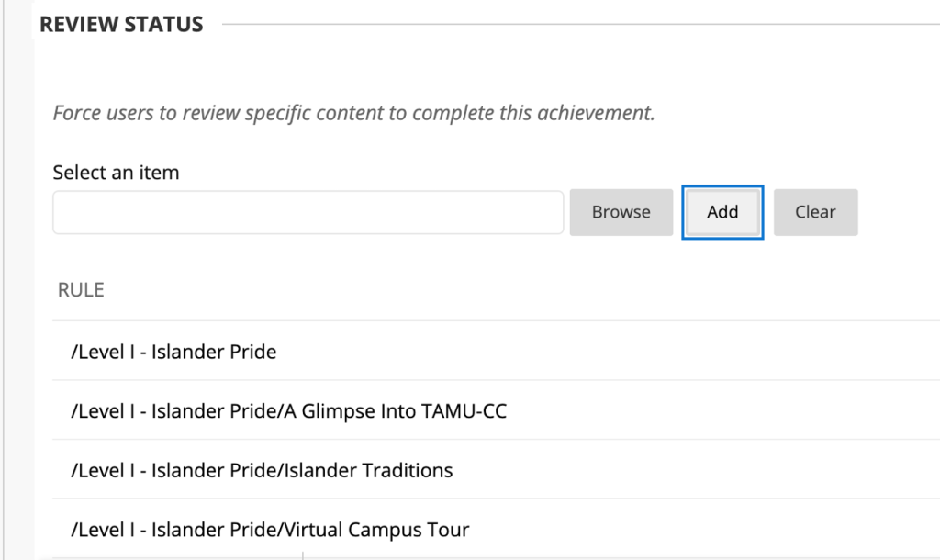Click the 'Select an item' label
Screen dimensions: 940x560
(x=116, y=172)
